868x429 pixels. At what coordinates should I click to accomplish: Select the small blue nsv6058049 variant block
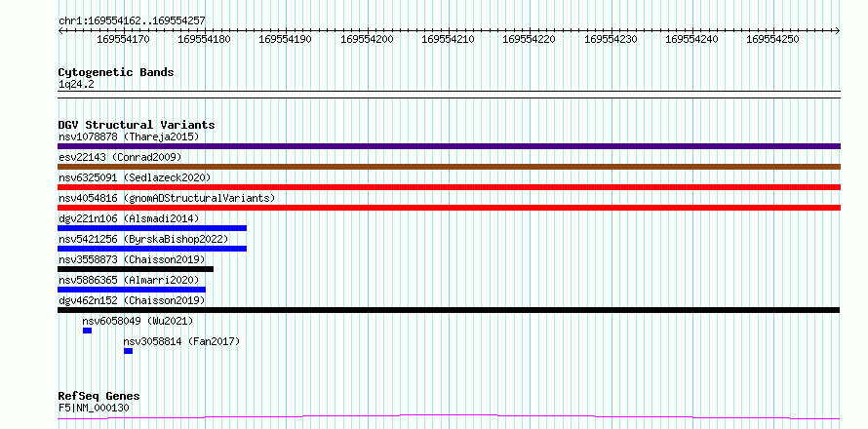coord(88,331)
